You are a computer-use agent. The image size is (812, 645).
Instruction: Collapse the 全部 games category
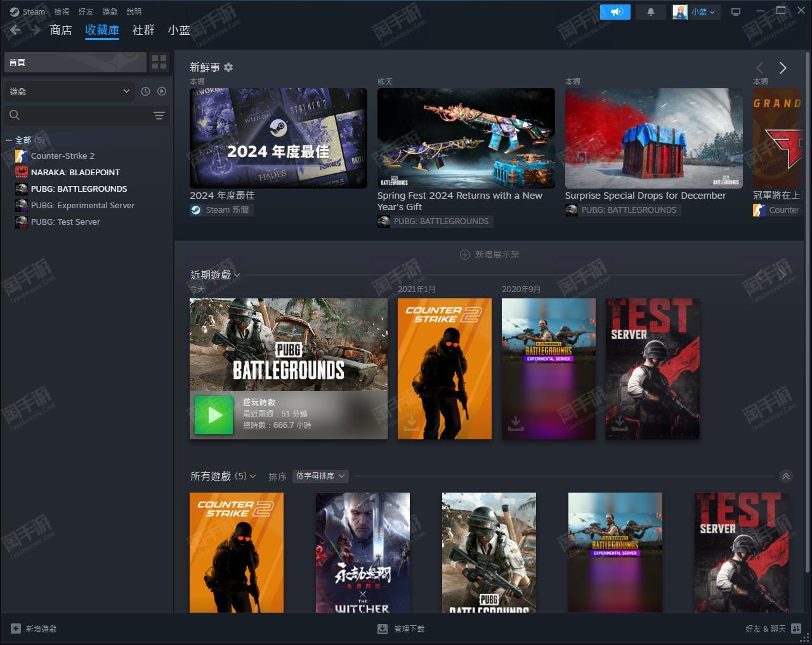point(9,140)
